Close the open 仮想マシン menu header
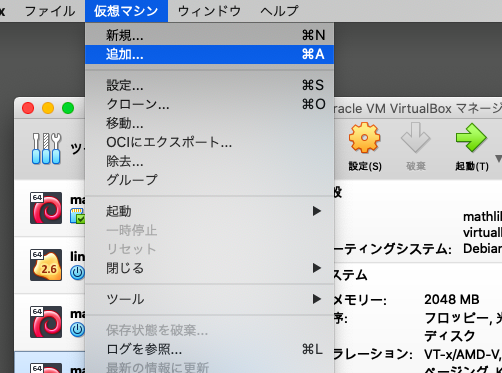 click(x=126, y=11)
